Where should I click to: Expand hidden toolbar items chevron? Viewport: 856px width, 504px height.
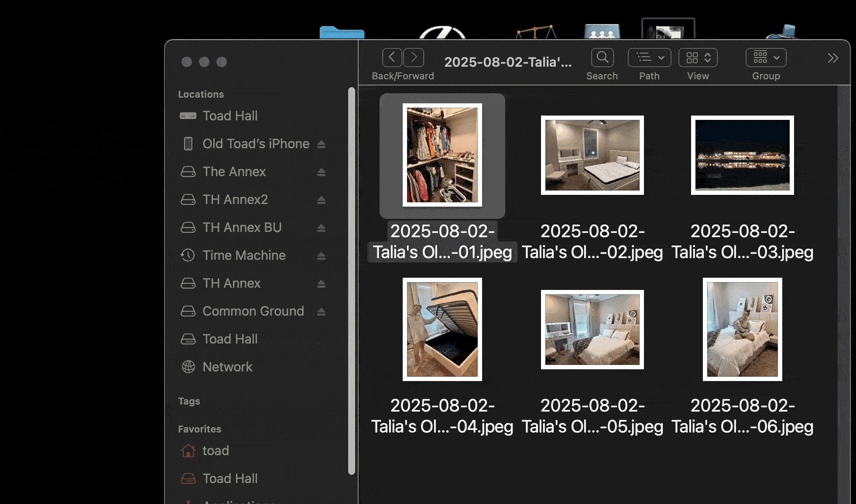click(x=833, y=58)
